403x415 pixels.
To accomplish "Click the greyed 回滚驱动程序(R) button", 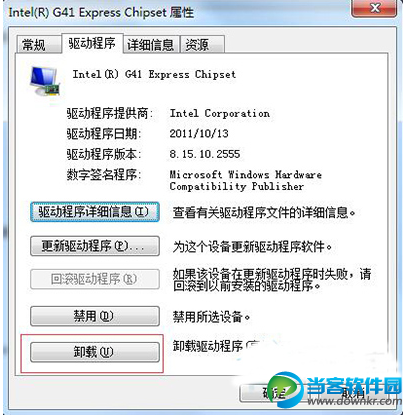I will point(95,279).
